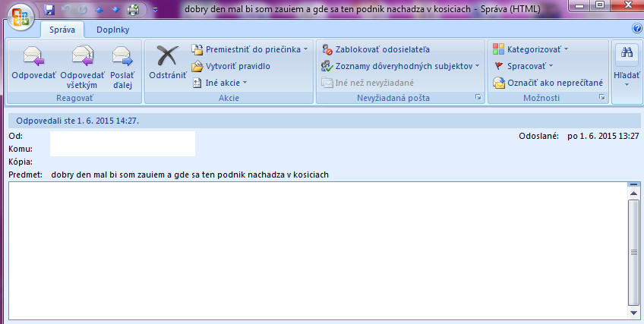644x324 pixels.
Task: Click the Premiestniť do priečinka folder icon
Action: pyautogui.click(x=197, y=49)
